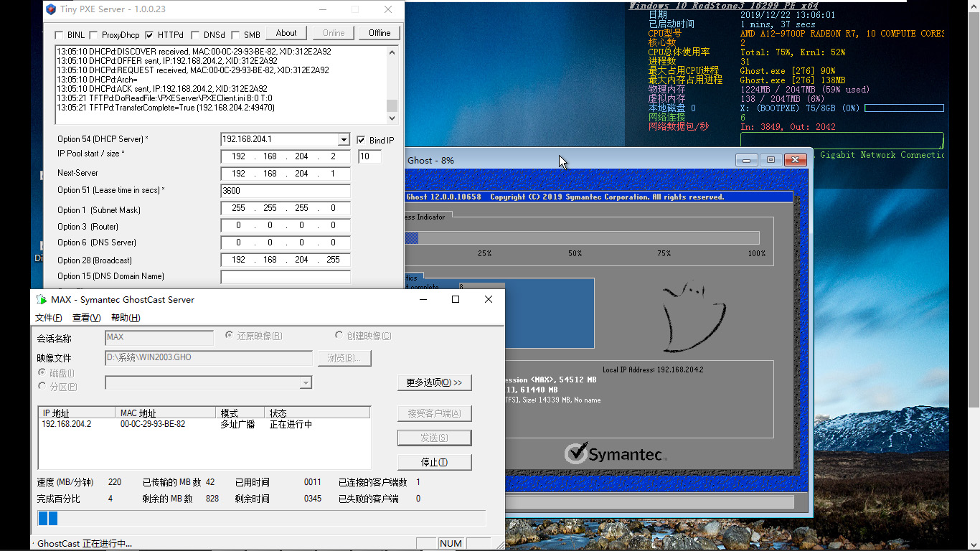
Task: Click the Next-Server IP address field
Action: click(x=286, y=174)
